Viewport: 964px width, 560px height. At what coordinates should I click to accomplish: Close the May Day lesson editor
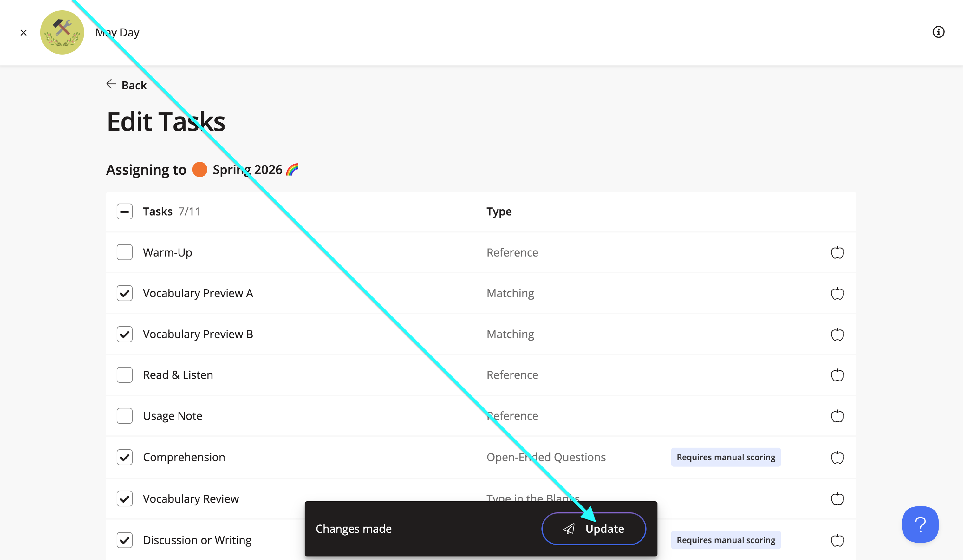(x=24, y=33)
